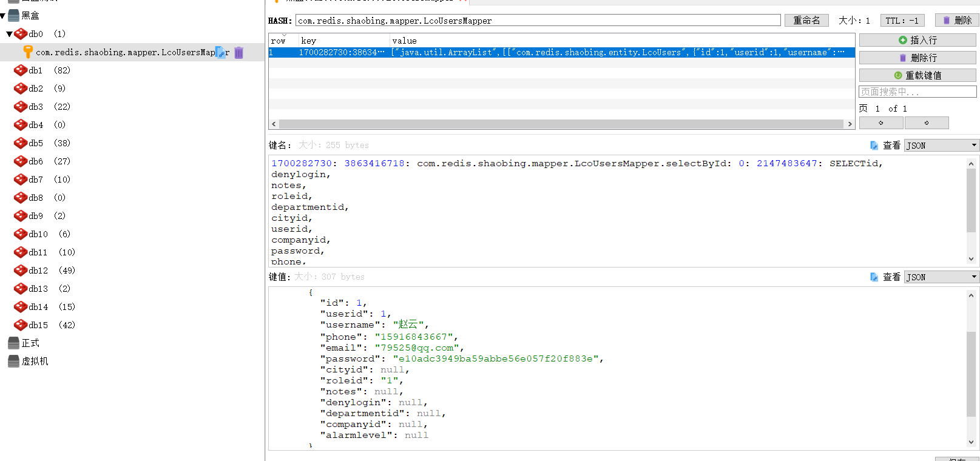Screen dimensions: 980x461
Task: Copy key name using 键名 row copy icon
Action: tap(874, 146)
